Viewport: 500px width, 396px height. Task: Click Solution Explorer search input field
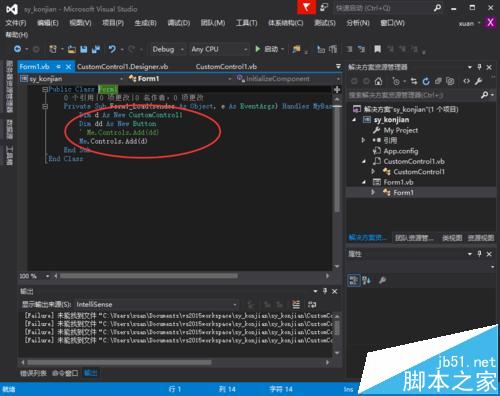(x=414, y=95)
